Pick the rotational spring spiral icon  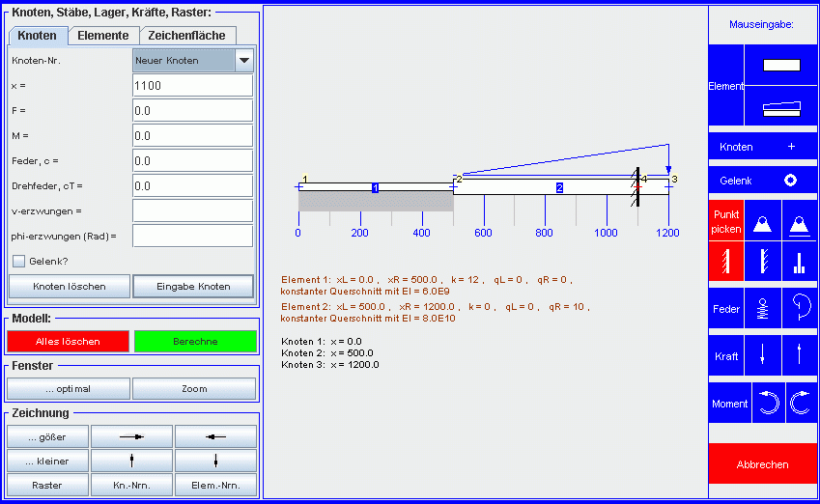800,309
